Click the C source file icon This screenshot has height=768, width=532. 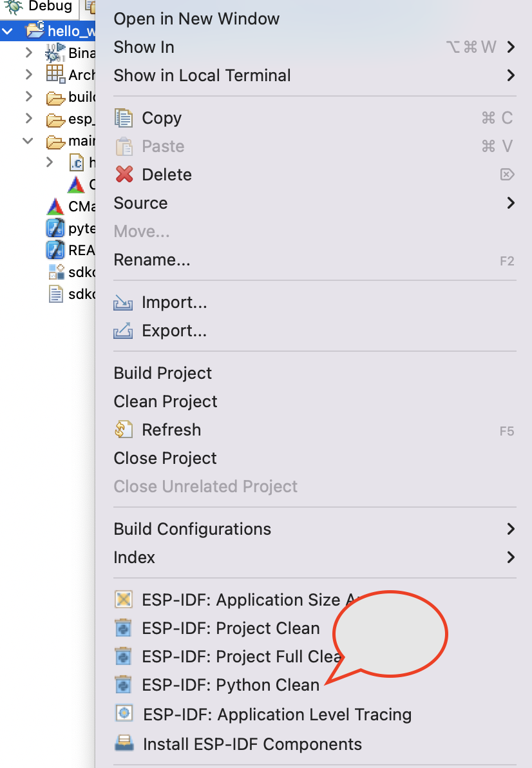click(x=77, y=162)
